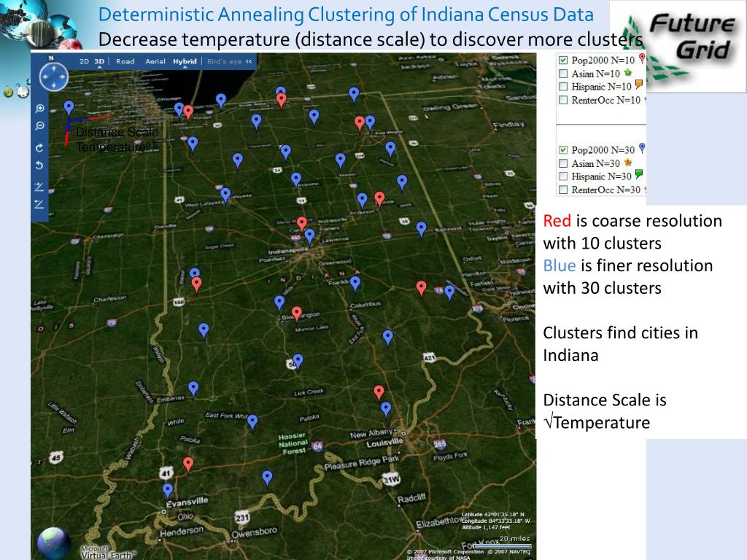Click the blue pin next to East Fork White label

[252, 421]
